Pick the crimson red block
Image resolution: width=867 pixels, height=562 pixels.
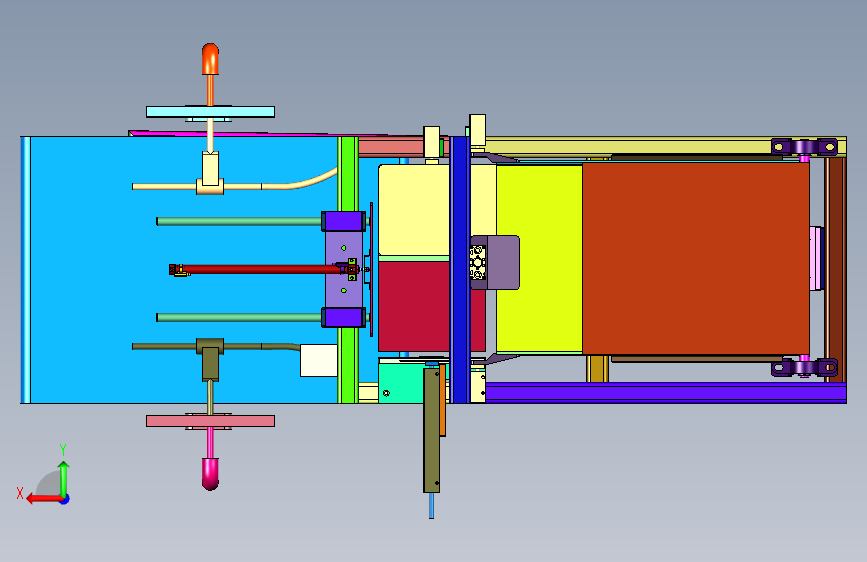[x=414, y=306]
